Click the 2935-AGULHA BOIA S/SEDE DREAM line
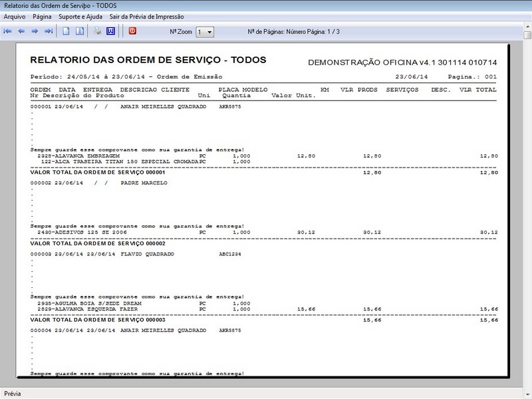This screenshot has height=399, width=532. [x=144, y=303]
